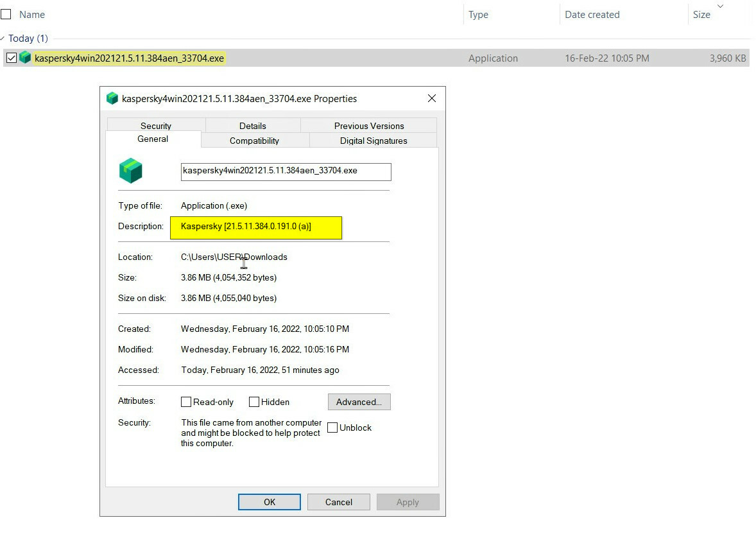Click the Kaspersky [21.5.11.384.0.191.0 (a)] description
The image size is (756, 536).
[246, 226]
